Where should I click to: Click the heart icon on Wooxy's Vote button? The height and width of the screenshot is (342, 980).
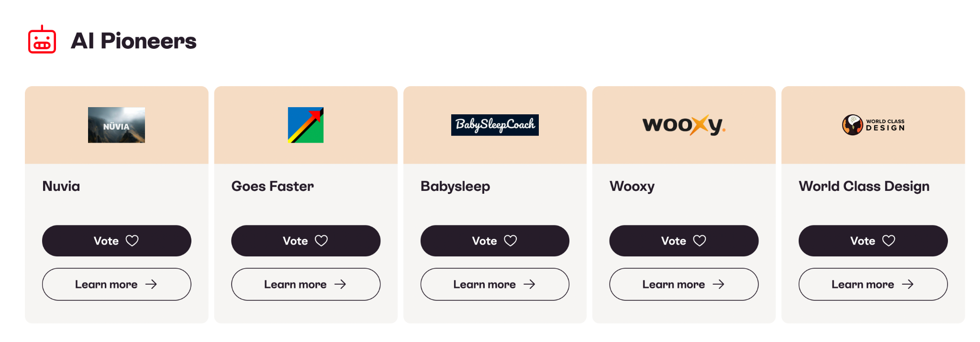coord(700,241)
